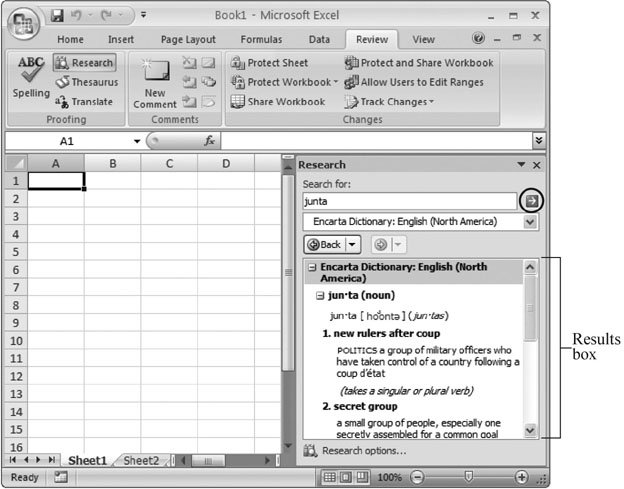Image resolution: width=624 pixels, height=489 pixels.
Task: Open the Formulas tab
Action: (261, 39)
